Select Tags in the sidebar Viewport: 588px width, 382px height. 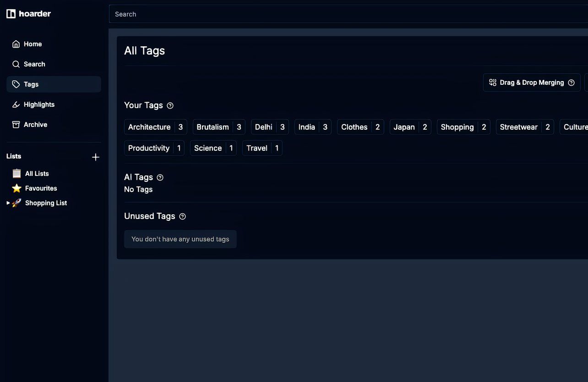pyautogui.click(x=54, y=84)
